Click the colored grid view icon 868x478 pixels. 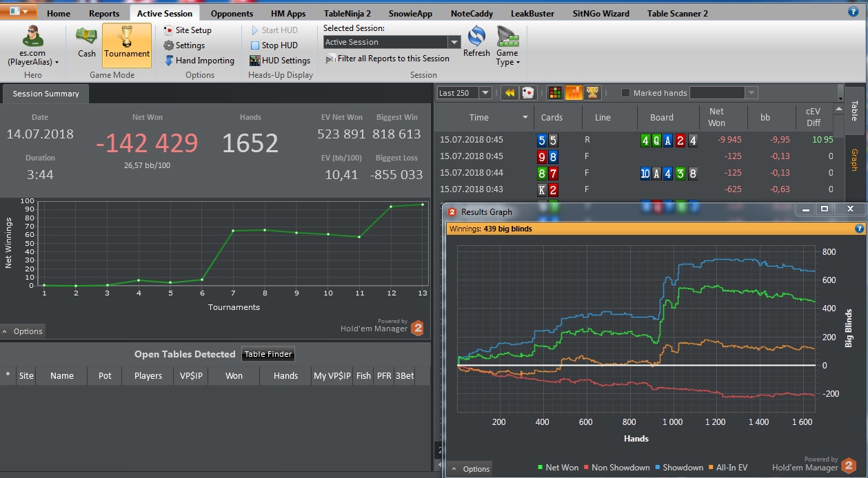(x=555, y=93)
